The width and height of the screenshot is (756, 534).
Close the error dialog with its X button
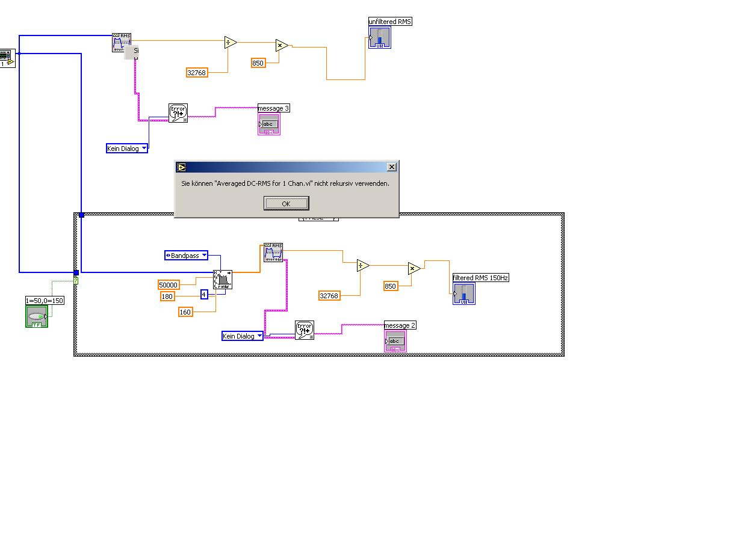tap(392, 167)
